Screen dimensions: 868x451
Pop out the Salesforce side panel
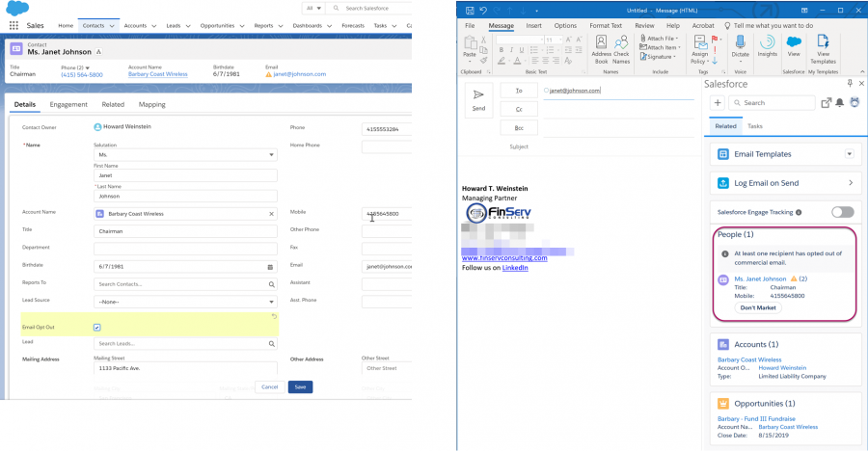point(826,102)
